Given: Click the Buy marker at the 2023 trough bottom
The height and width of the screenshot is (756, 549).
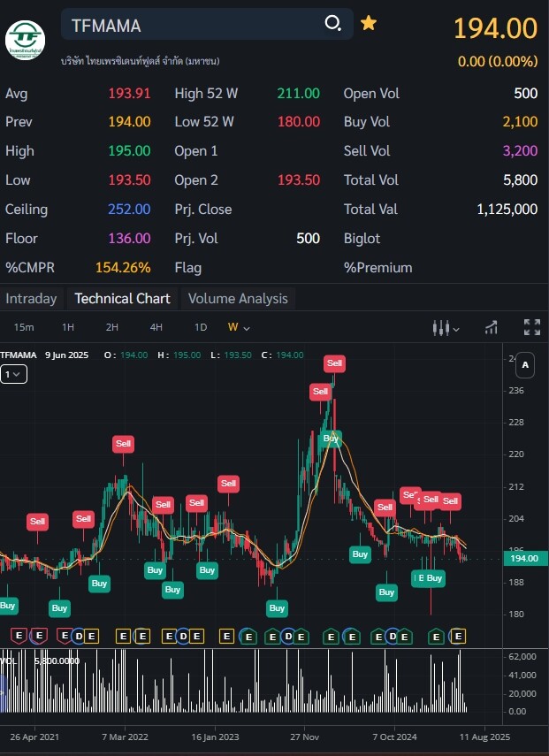Looking at the screenshot, I should tap(277, 608).
